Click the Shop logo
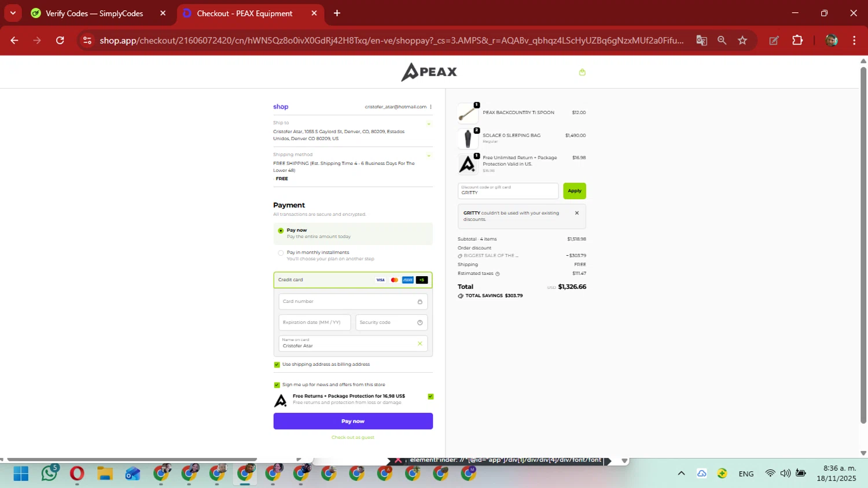The image size is (868, 488). point(281,107)
